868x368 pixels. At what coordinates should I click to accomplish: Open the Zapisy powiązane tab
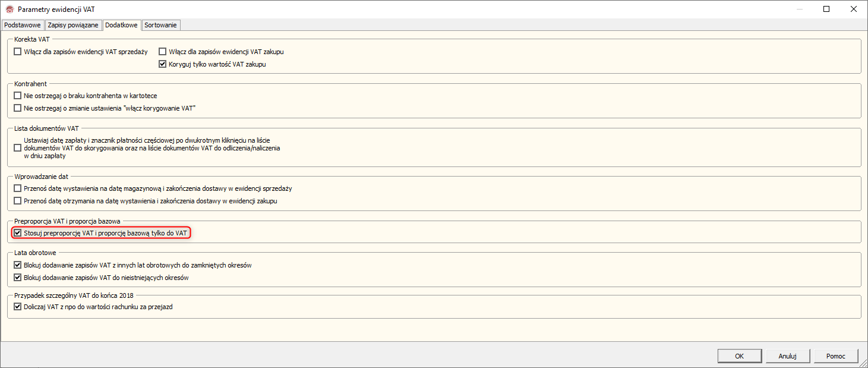[73, 25]
